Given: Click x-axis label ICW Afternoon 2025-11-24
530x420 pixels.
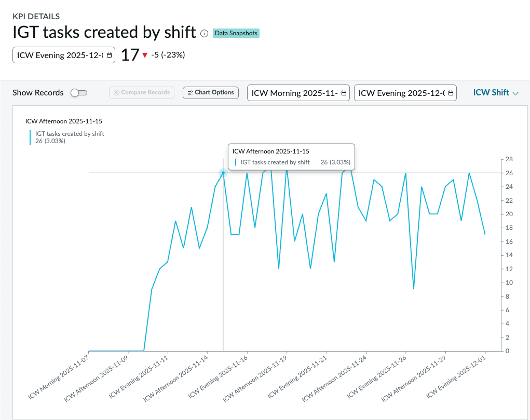Looking at the screenshot, I should coord(335,379).
